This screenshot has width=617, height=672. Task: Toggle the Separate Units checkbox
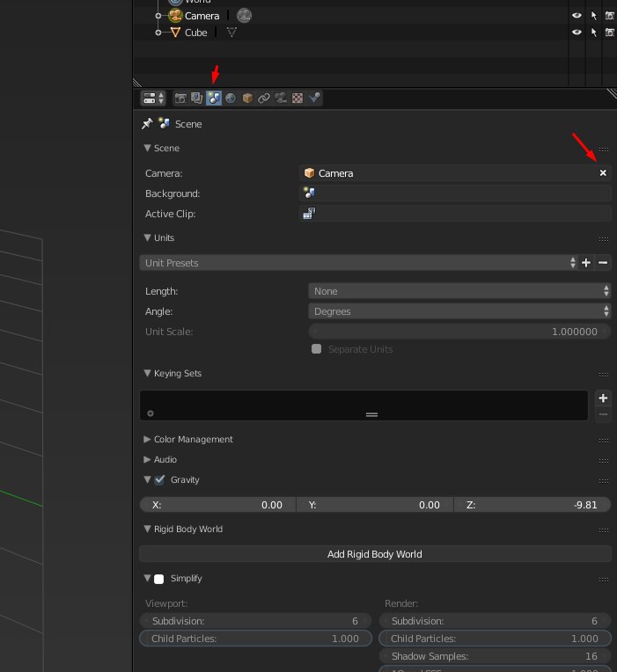[x=317, y=349]
